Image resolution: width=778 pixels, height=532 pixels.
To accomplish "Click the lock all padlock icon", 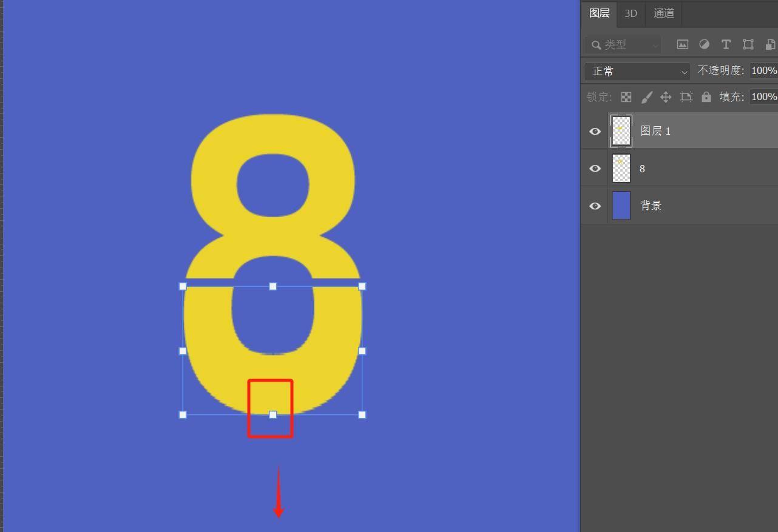I will pyautogui.click(x=706, y=97).
